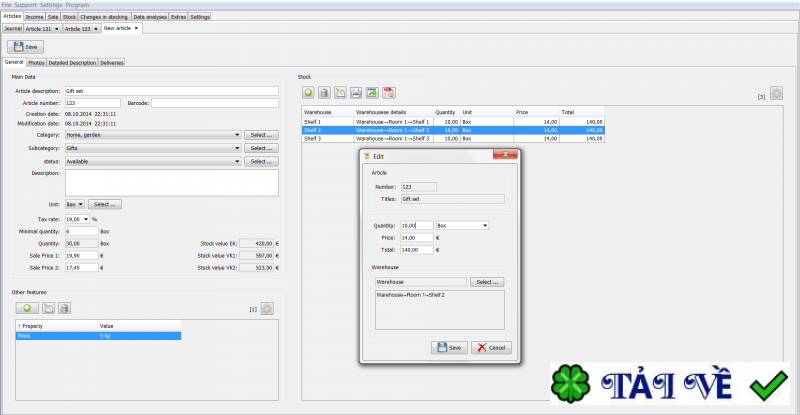This screenshot has height=415, width=800.
Task: Open the Category dropdown showing Home, garden
Action: (x=236, y=134)
